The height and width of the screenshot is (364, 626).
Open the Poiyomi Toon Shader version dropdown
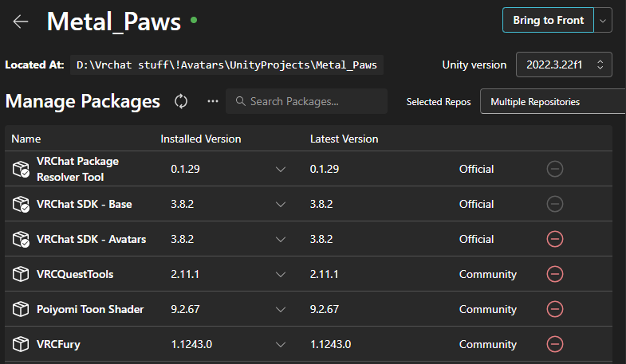coord(280,309)
